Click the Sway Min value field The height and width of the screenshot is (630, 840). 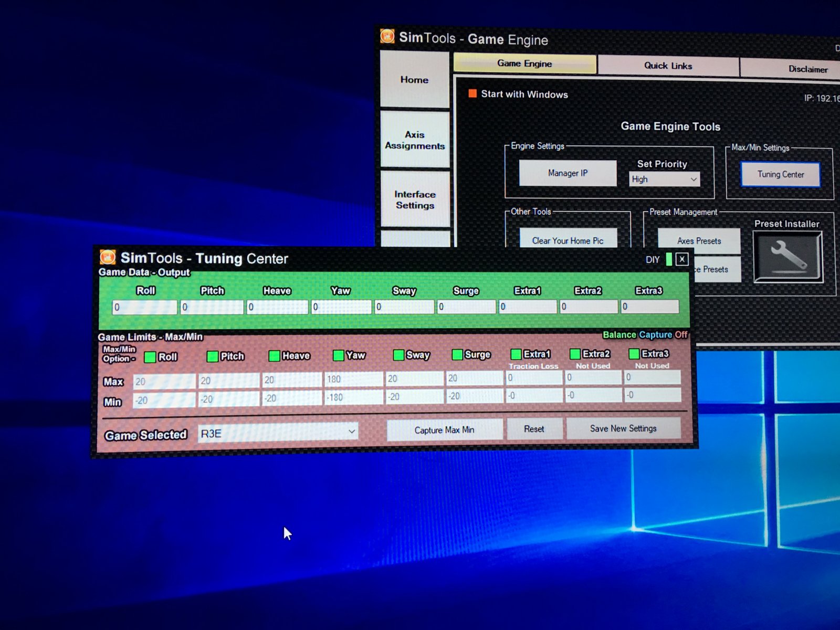[x=415, y=396]
